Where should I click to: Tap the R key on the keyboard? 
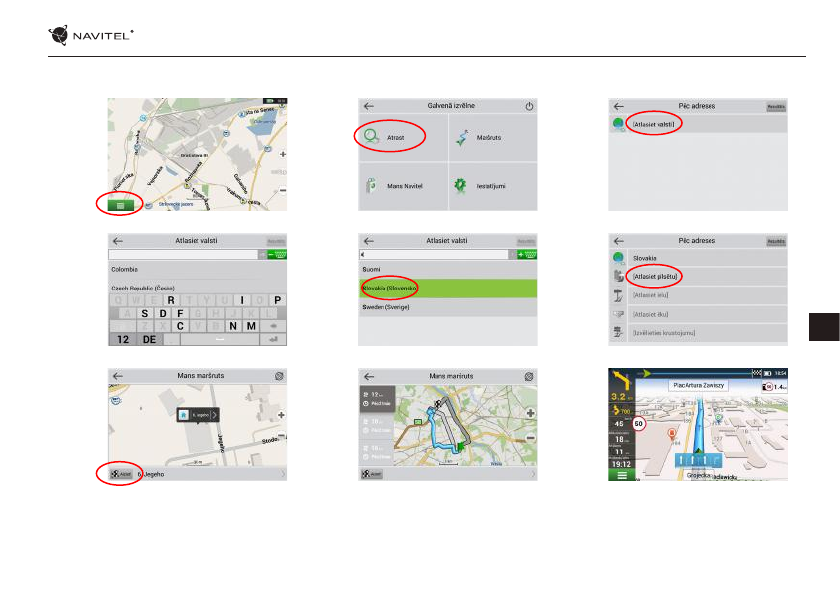click(171, 300)
